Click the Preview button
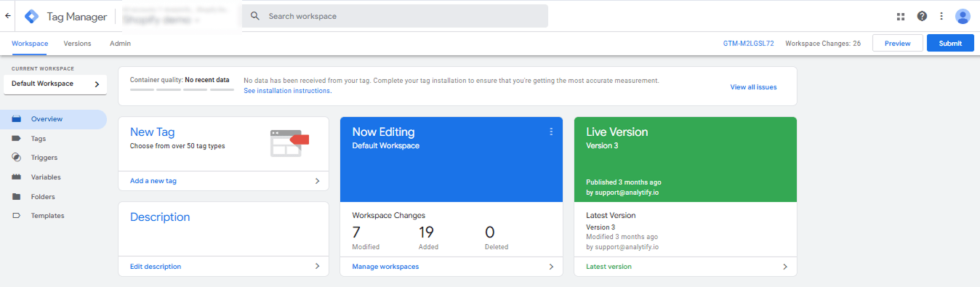The width and height of the screenshot is (980, 287). pyautogui.click(x=898, y=44)
